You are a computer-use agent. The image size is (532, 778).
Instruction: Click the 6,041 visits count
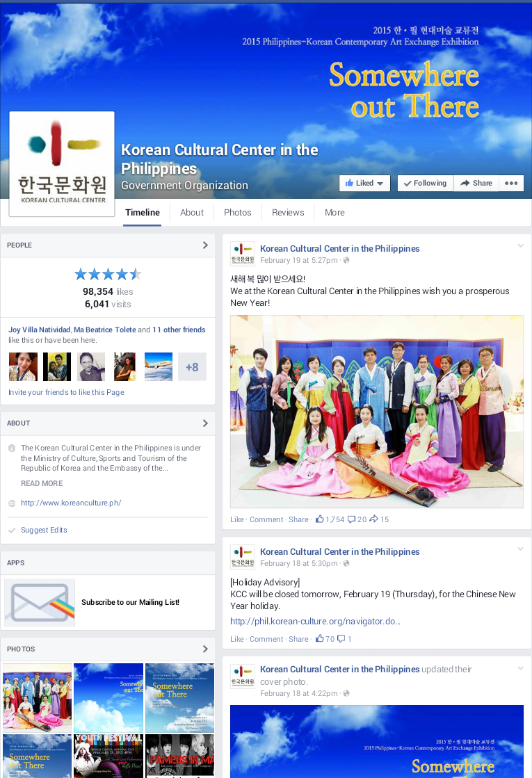108,304
